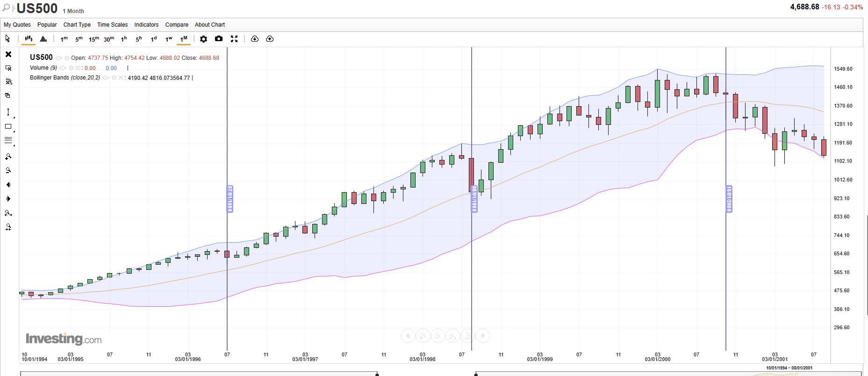Expand the Fibonacci lines tool options
The image size is (868, 376).
tap(14, 145)
